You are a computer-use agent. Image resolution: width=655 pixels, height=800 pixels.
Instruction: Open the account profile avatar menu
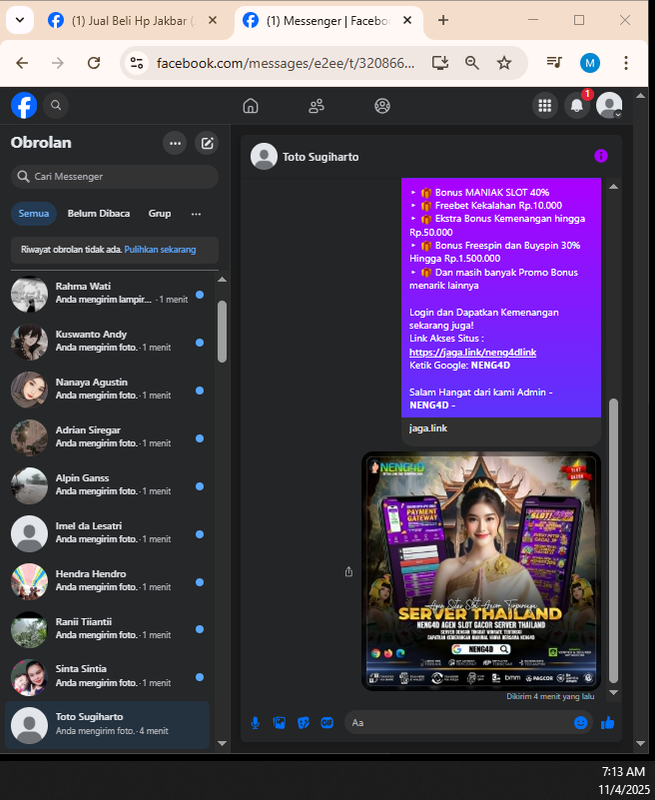coord(609,106)
